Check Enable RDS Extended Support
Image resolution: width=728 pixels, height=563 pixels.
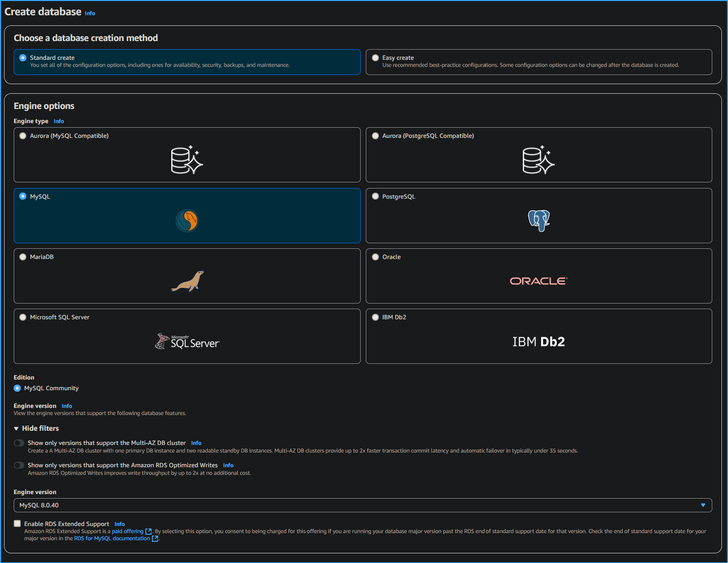click(17, 523)
